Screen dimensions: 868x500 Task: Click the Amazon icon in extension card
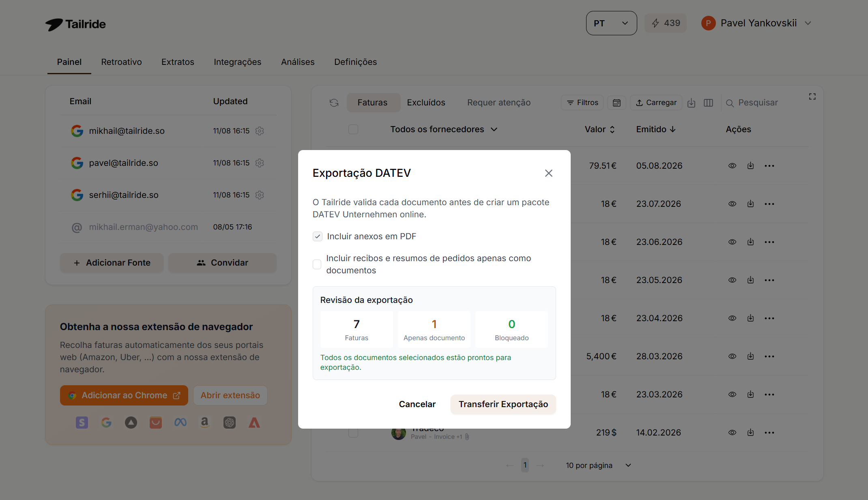pyautogui.click(x=205, y=423)
